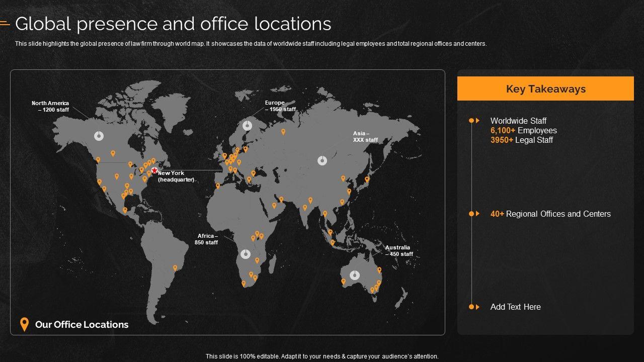
Task: Click the orange bullet beside Regional Offices
Action: point(474,214)
